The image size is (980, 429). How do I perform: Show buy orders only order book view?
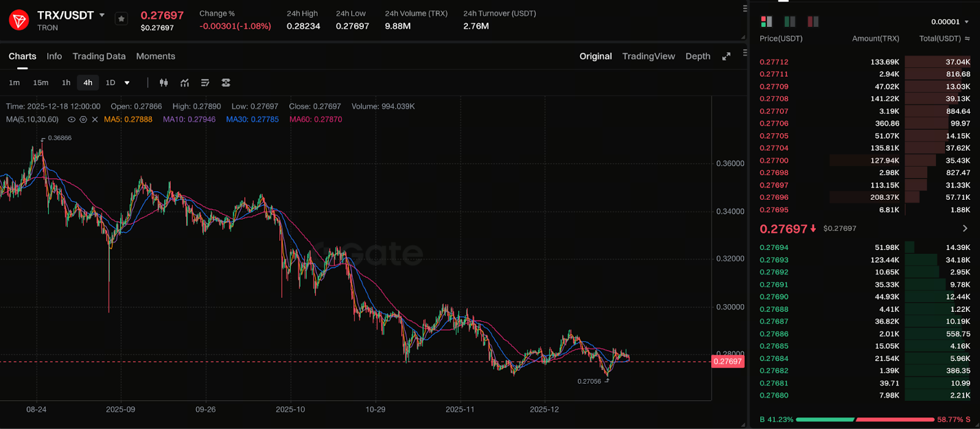pyautogui.click(x=790, y=21)
